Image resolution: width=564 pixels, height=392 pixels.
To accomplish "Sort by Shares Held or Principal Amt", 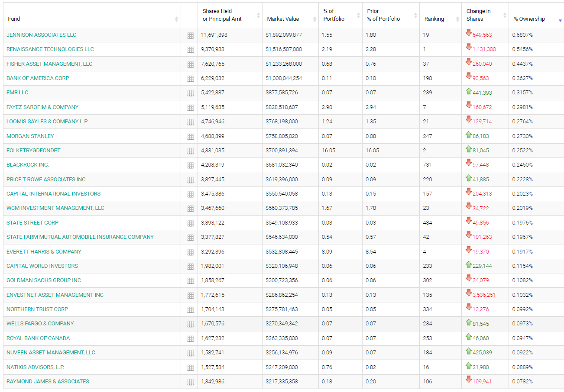I will 230,15.
